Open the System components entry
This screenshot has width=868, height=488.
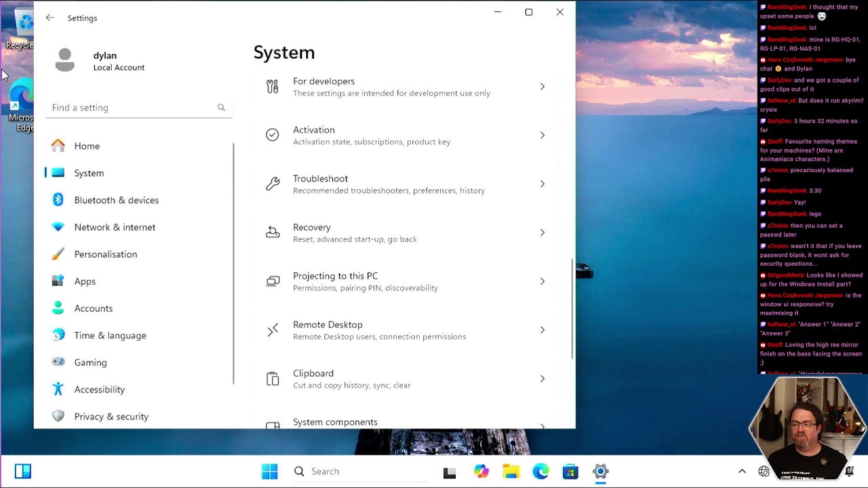coord(406,421)
